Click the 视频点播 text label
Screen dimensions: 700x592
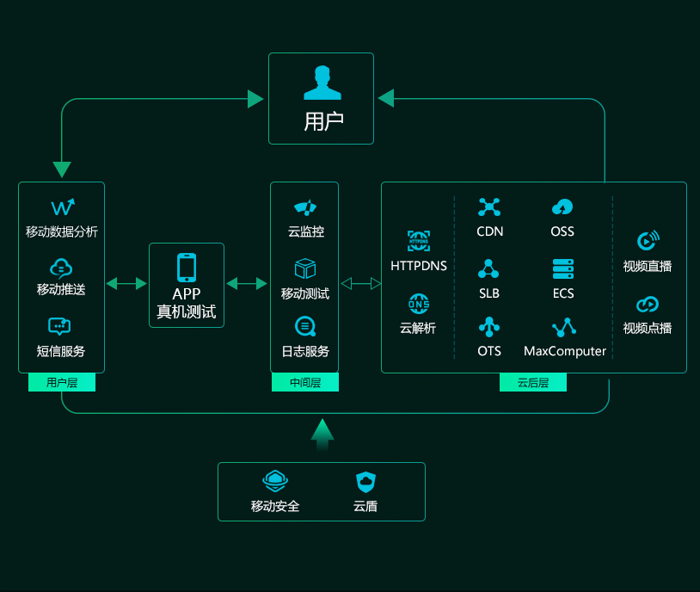tap(648, 329)
